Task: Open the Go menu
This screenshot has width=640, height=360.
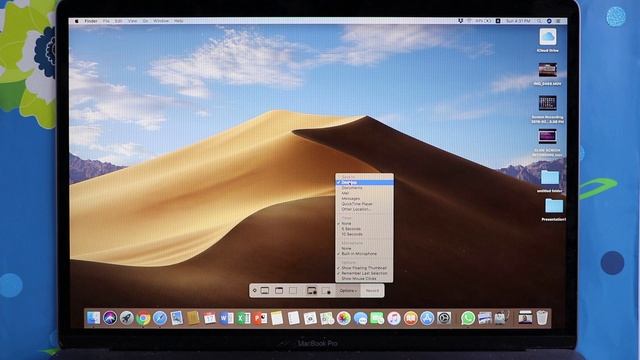Action: click(145, 21)
